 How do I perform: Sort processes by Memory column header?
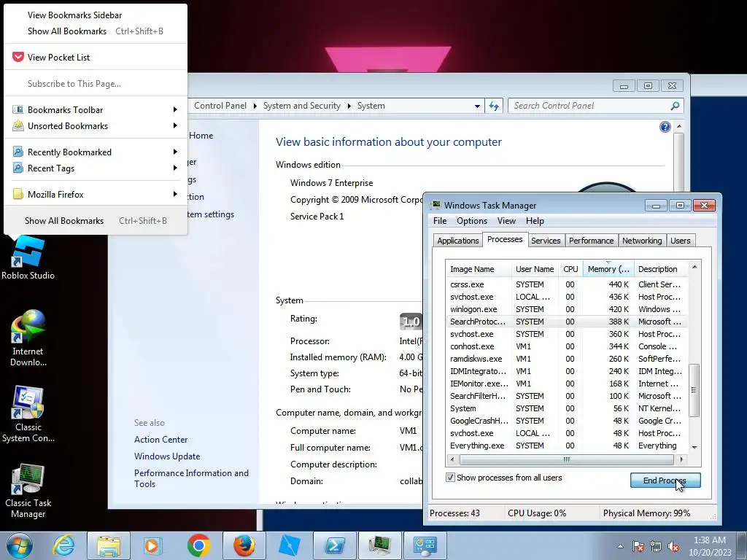tap(608, 269)
